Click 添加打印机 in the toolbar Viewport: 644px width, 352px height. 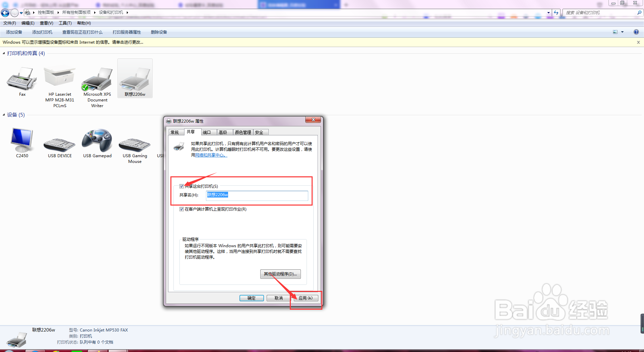(42, 32)
